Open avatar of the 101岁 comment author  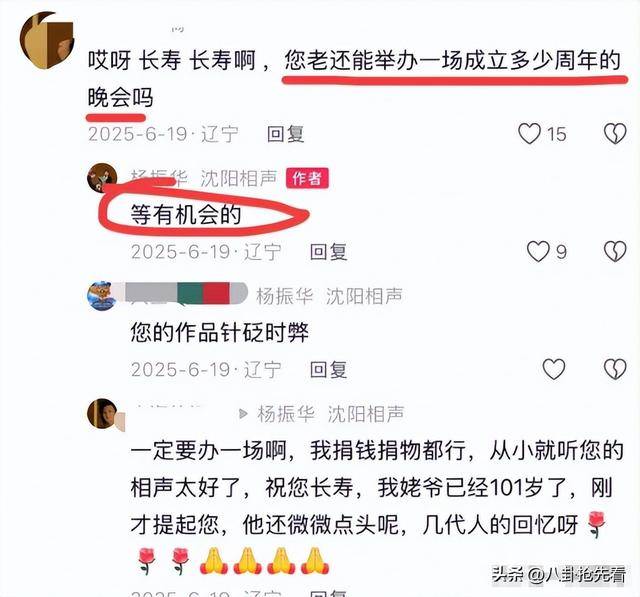[102, 414]
